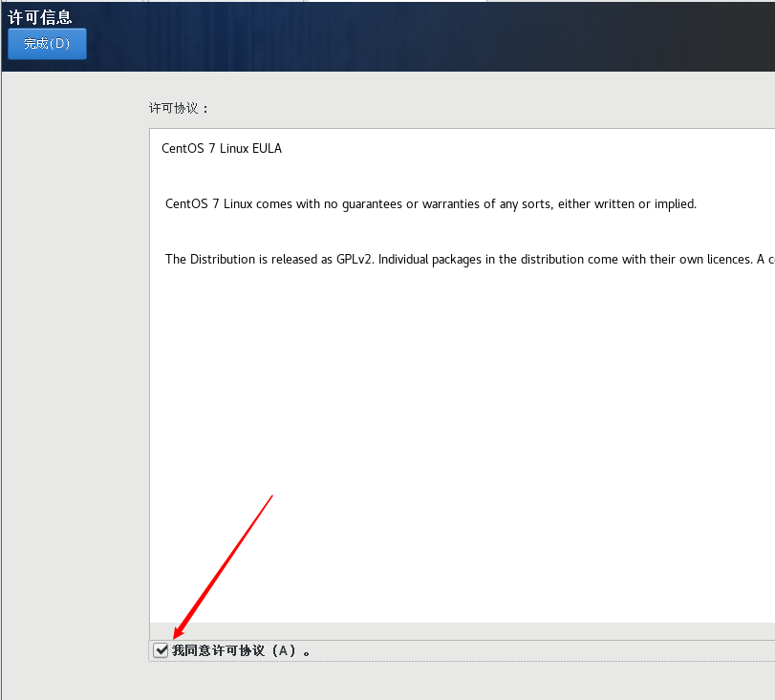Click the 许可信息 page title
The width and height of the screenshot is (775, 700).
pos(40,17)
